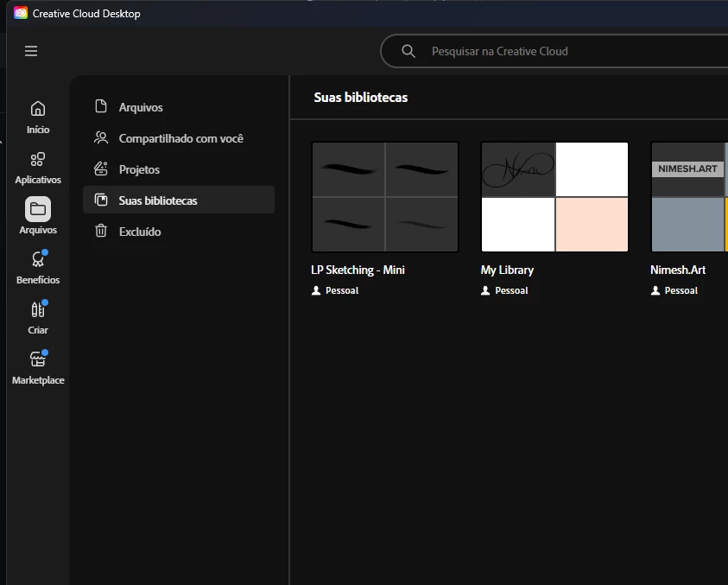Open the hamburger menu icon
Image resolution: width=728 pixels, height=585 pixels.
coord(31,51)
